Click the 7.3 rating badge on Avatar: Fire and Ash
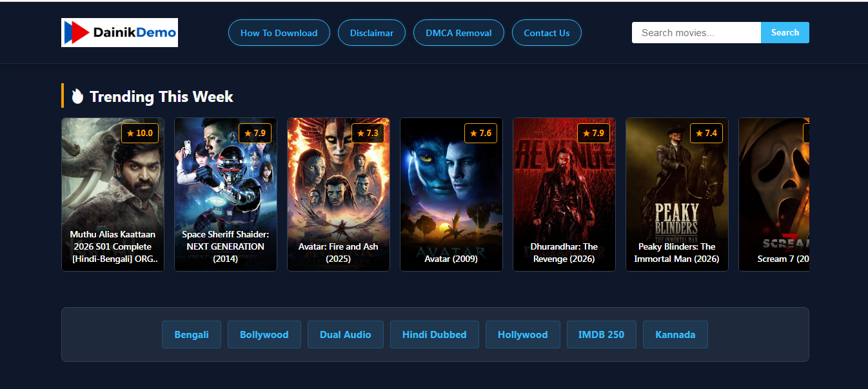 (x=368, y=133)
